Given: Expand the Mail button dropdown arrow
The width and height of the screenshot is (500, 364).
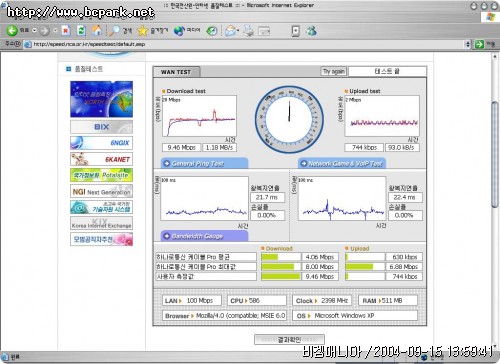Looking at the screenshot, I should point(238,31).
